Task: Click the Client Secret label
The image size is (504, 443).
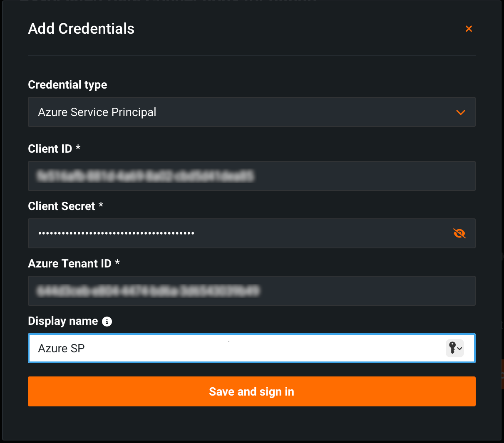Action: click(x=62, y=206)
